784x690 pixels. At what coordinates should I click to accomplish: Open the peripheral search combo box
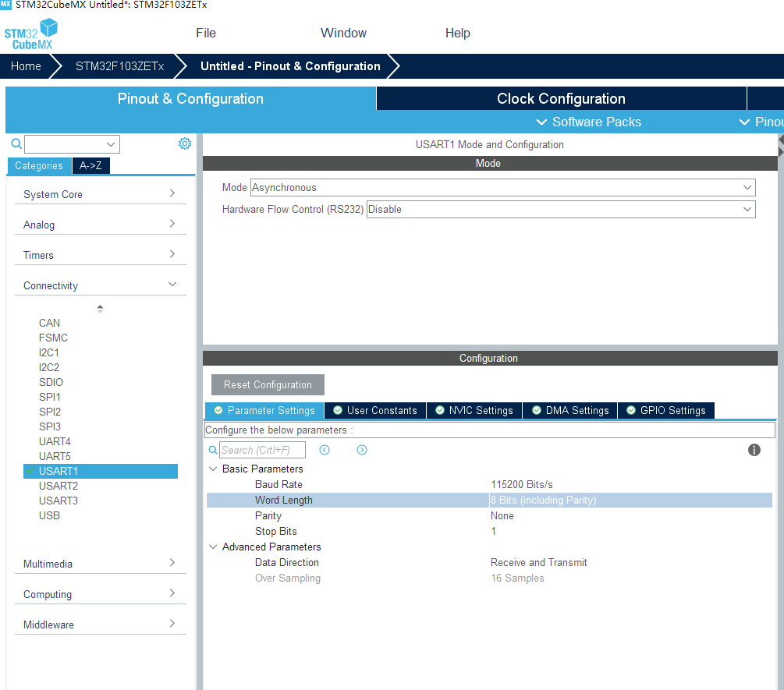(72, 144)
